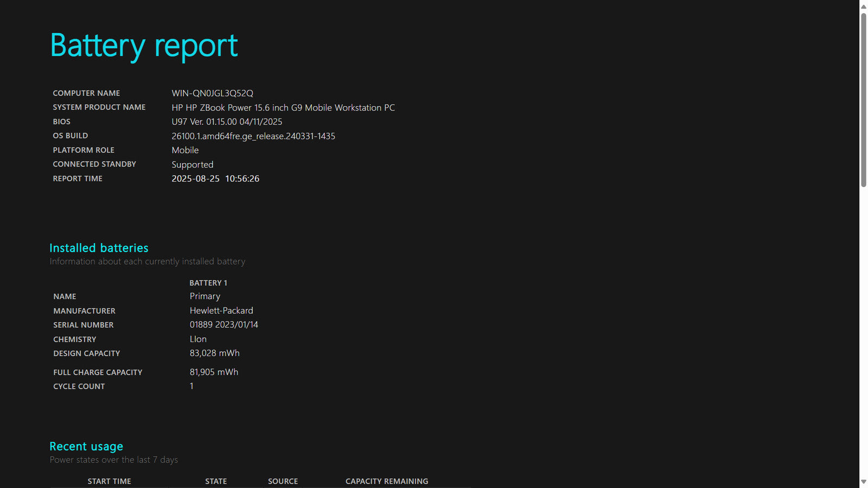Click 'Information about each currently installed battery' subtitle
Image resolution: width=868 pixels, height=488 pixels.
click(x=148, y=261)
